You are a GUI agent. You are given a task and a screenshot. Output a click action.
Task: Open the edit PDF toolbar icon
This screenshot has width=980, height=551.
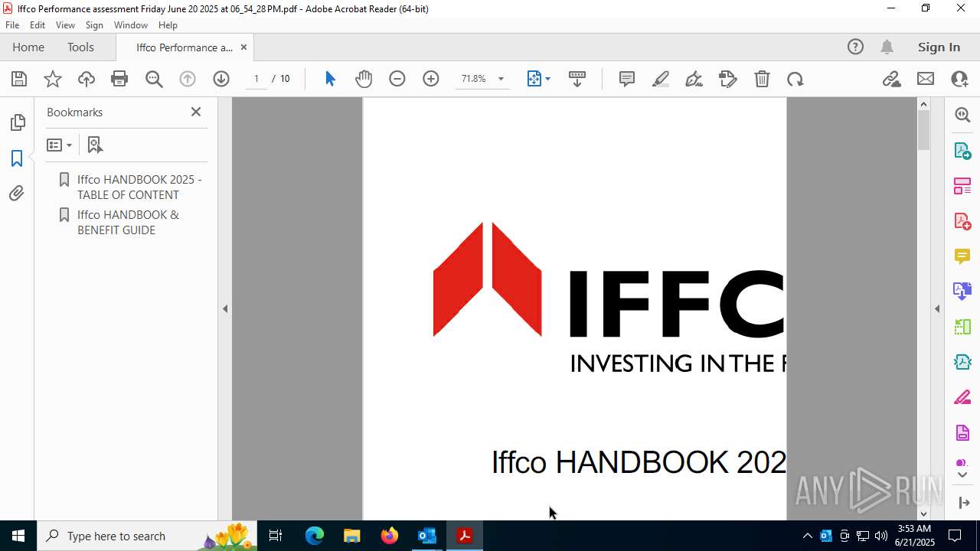click(x=728, y=79)
